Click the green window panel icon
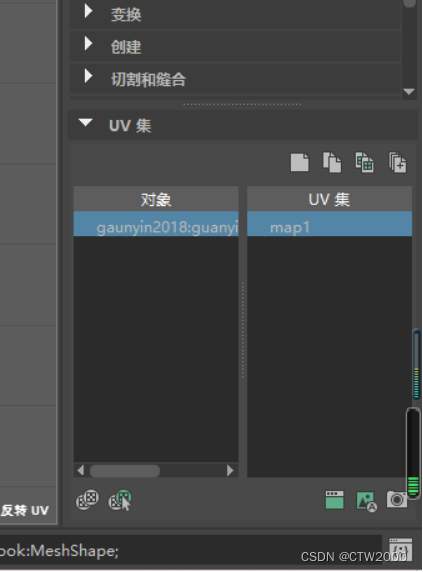This screenshot has width=423, height=572. pyautogui.click(x=334, y=500)
